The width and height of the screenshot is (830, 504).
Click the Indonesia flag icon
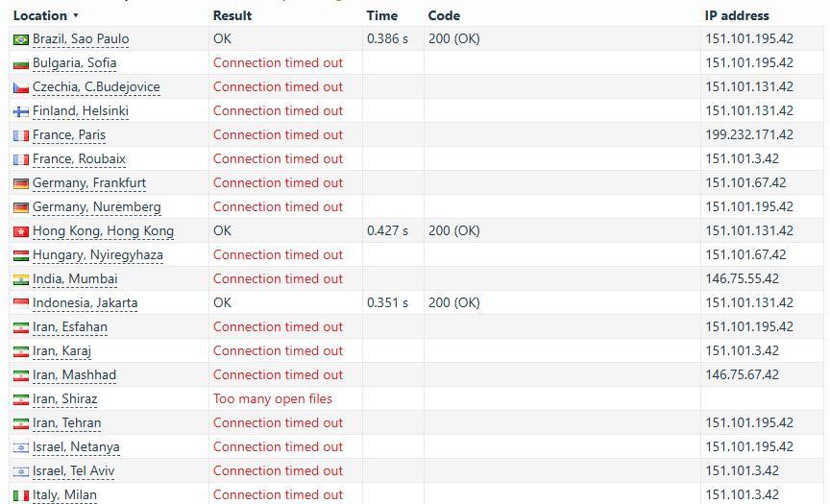pos(20,303)
